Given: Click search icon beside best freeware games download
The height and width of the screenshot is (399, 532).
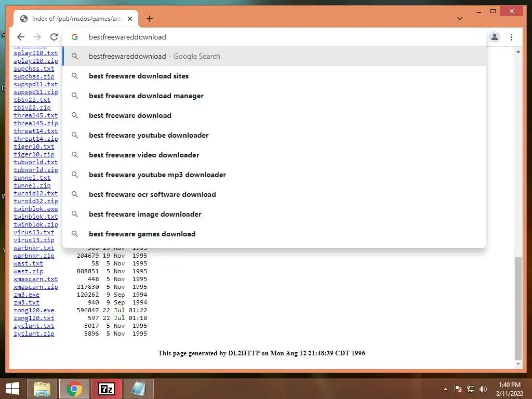Looking at the screenshot, I should [x=75, y=234].
